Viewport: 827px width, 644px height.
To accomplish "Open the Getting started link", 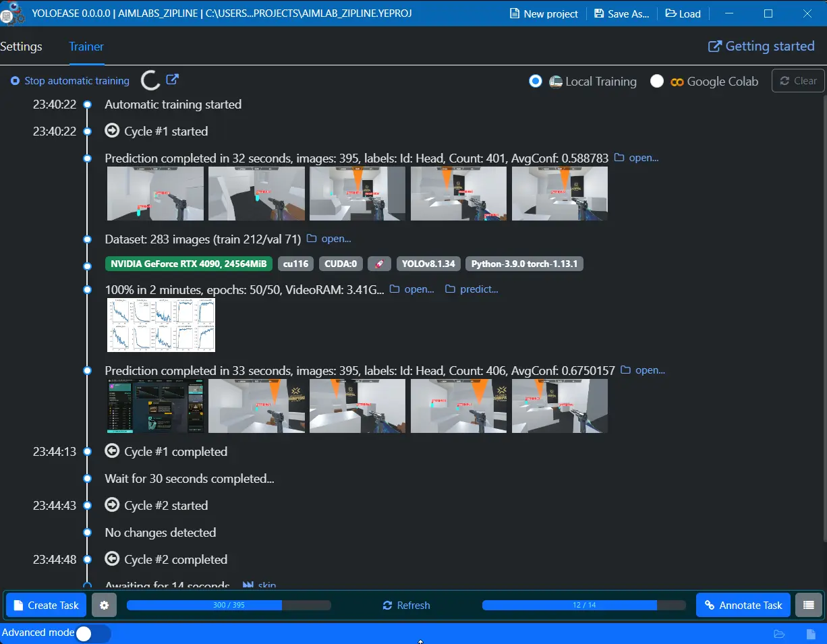I will coord(761,46).
